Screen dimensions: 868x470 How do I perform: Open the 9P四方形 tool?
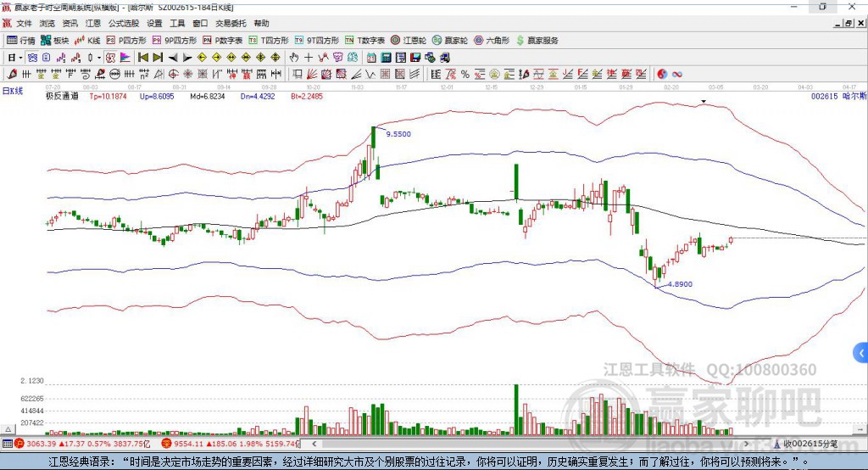coord(175,41)
